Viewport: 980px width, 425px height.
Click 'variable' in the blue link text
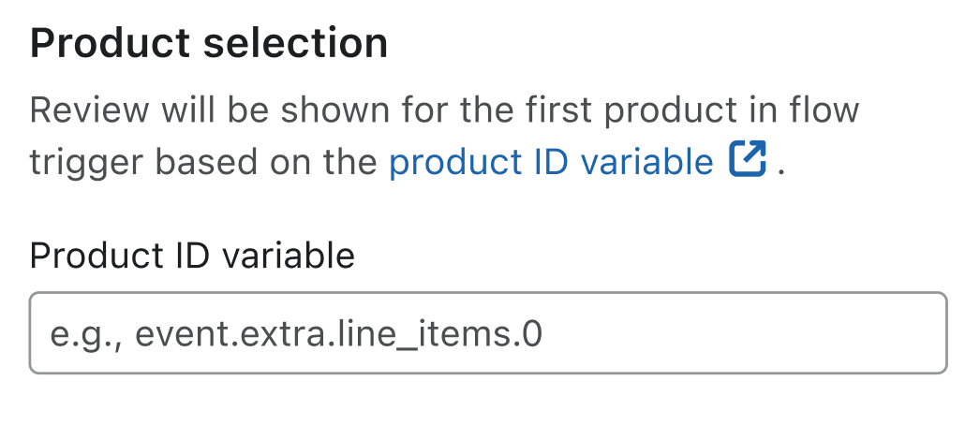pos(647,162)
